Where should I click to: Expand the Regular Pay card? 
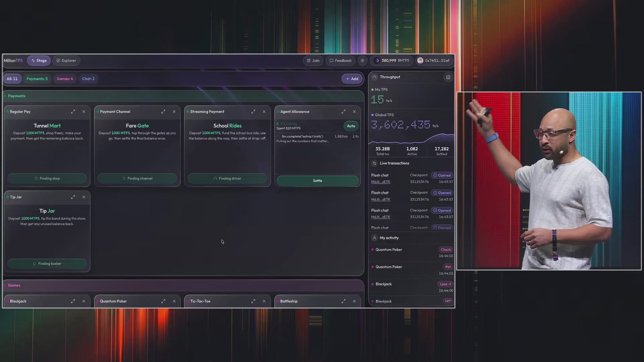tap(73, 112)
